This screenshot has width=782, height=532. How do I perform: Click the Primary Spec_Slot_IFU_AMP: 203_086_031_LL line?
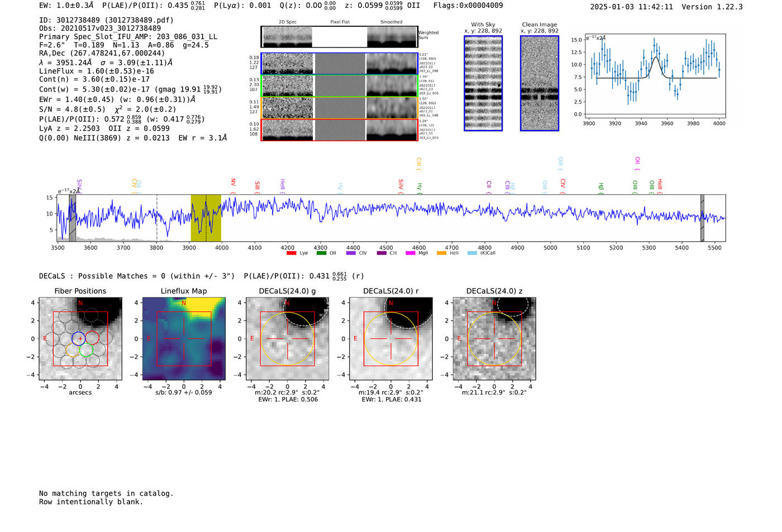pyautogui.click(x=128, y=37)
